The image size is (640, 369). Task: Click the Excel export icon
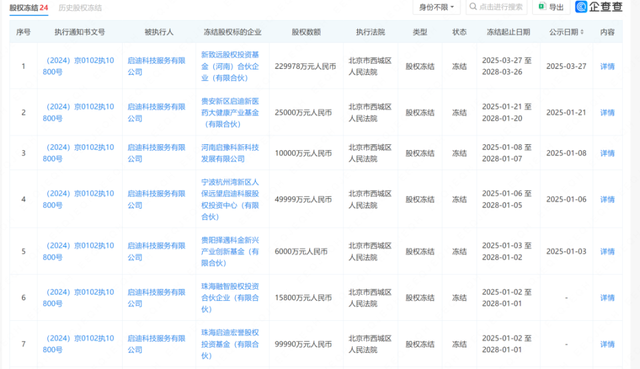pos(542,7)
